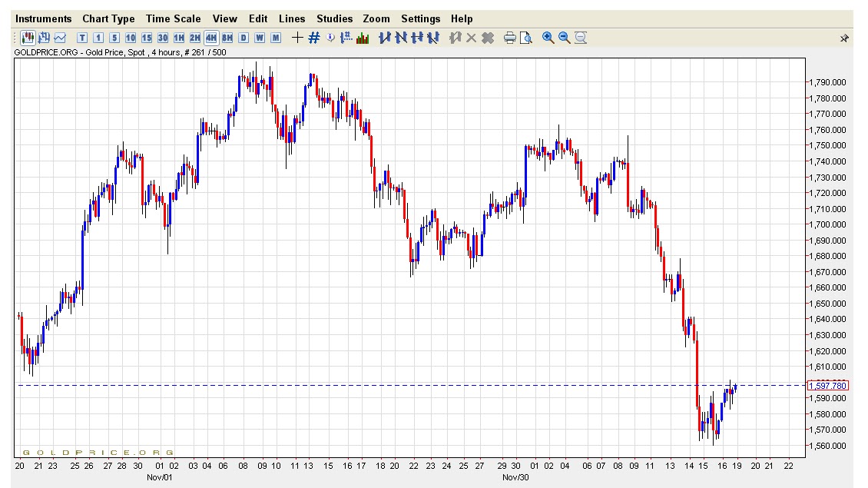Click the single X delete line icon
The height and width of the screenshot is (488, 868).
471,38
